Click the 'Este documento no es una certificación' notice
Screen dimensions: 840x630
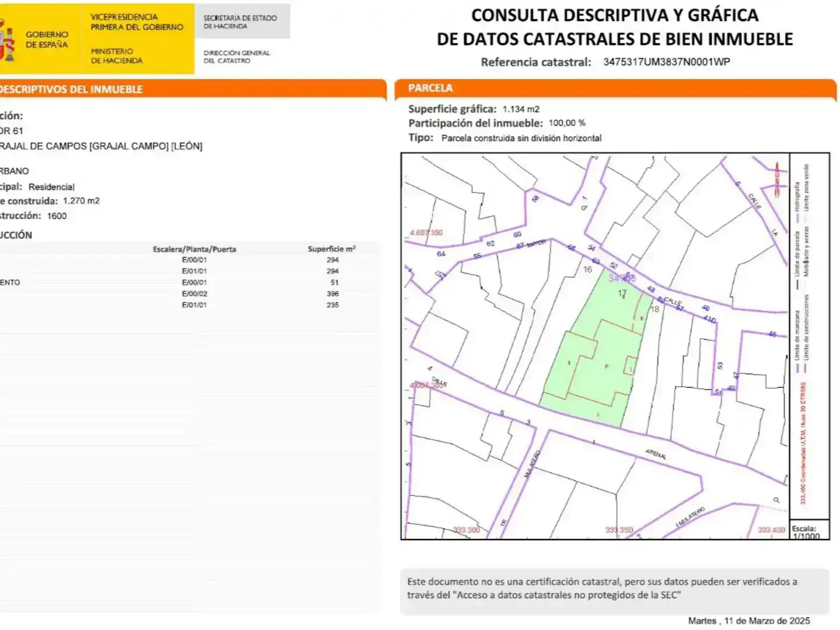coord(614,590)
